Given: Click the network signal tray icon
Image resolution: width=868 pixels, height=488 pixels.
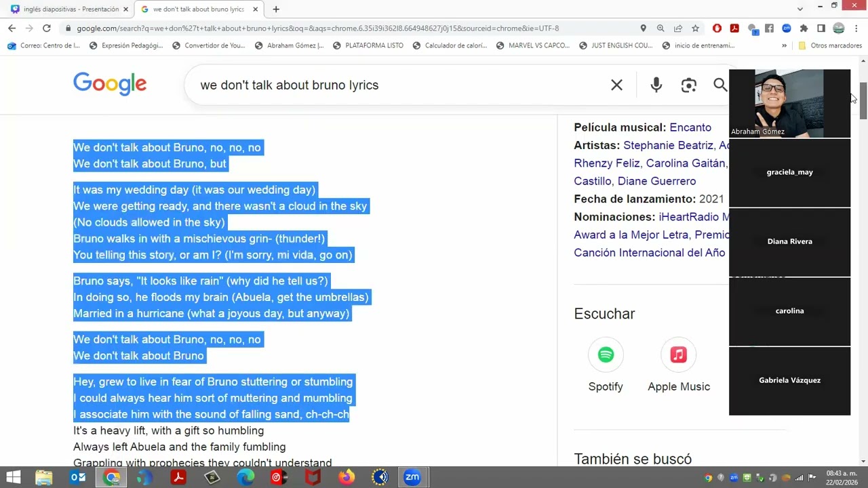Looking at the screenshot, I should click(x=799, y=478).
